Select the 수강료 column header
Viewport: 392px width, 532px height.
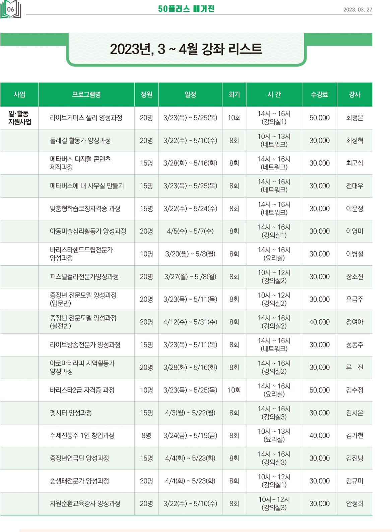pos(319,95)
